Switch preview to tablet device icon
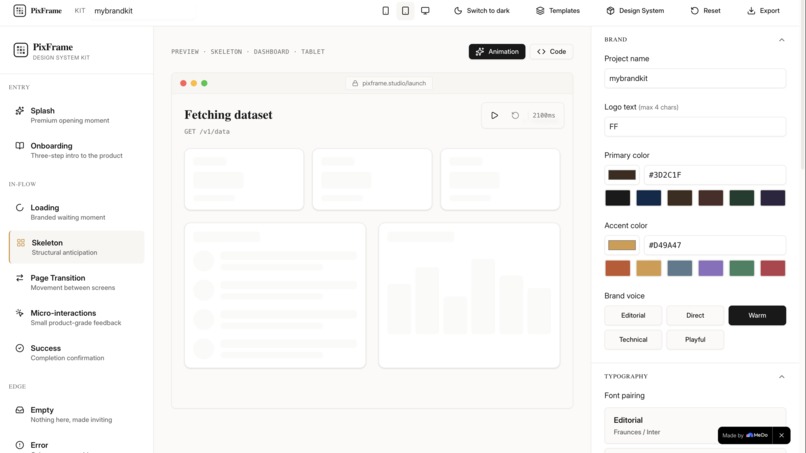 [x=406, y=11]
